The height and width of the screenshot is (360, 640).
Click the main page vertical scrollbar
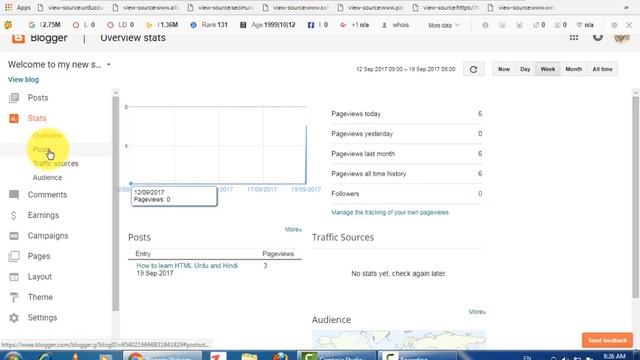(x=636, y=197)
